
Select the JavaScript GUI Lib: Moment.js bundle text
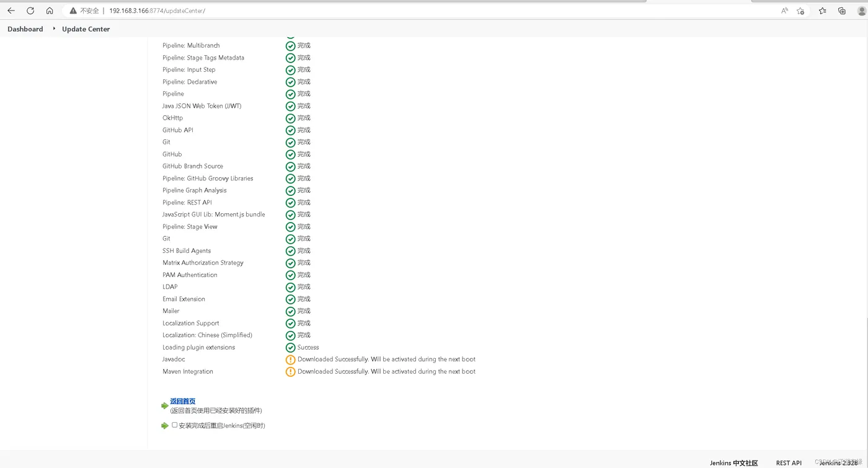pyautogui.click(x=214, y=214)
